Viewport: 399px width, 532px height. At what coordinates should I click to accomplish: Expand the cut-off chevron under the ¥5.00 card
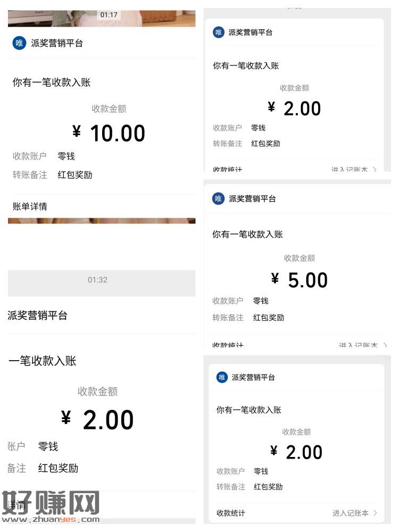click(385, 346)
